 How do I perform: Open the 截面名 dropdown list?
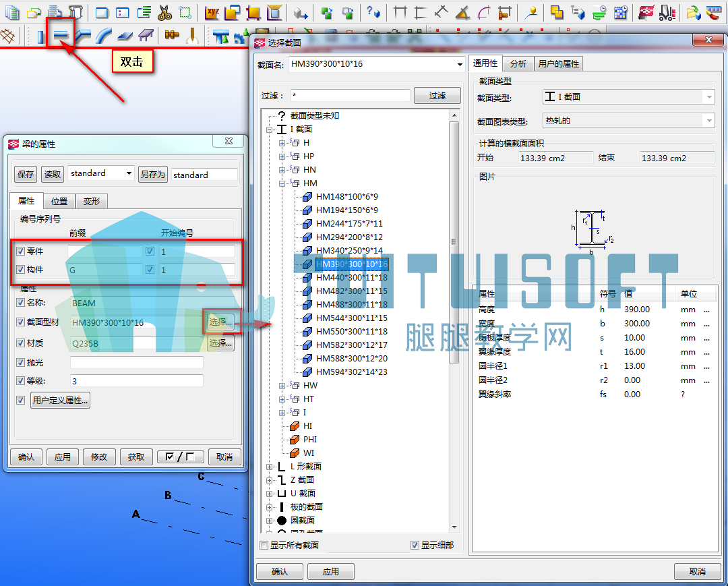(460, 64)
